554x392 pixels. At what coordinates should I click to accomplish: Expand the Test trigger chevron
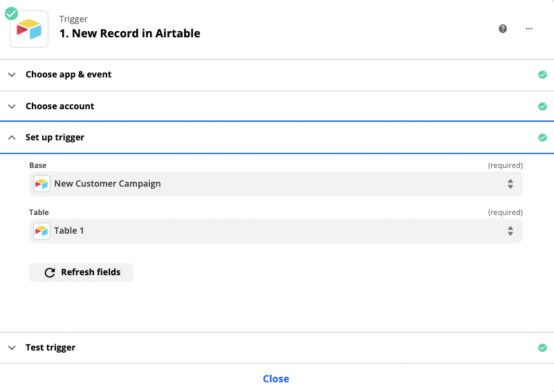coord(12,348)
